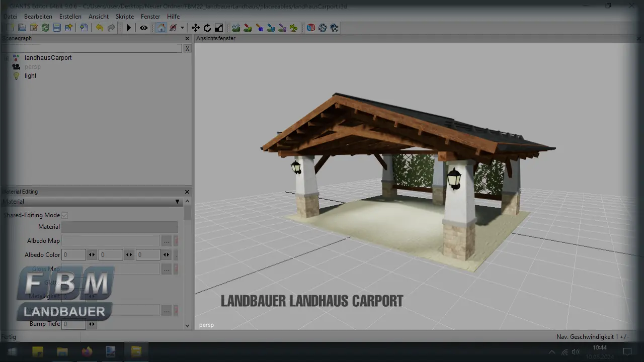Image resolution: width=644 pixels, height=362 pixels.
Task: Open the Bearbeiten menu
Action: point(38,17)
